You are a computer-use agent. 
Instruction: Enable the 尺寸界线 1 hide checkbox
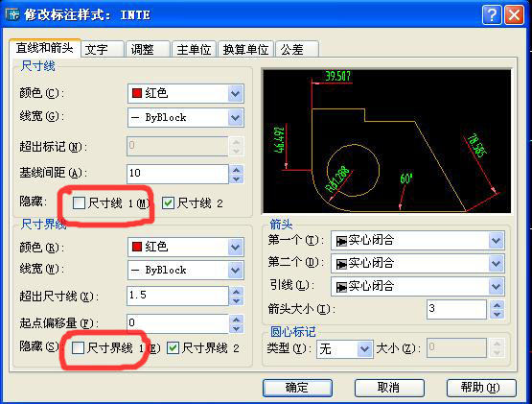click(78, 347)
